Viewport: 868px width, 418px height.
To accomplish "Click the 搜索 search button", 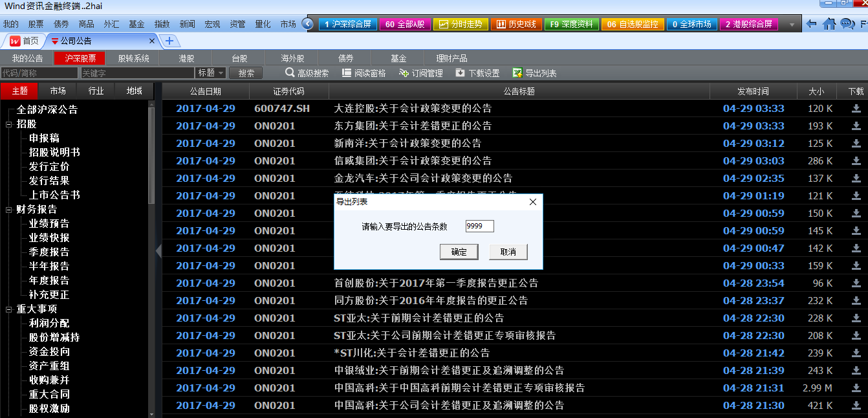I will coord(246,73).
